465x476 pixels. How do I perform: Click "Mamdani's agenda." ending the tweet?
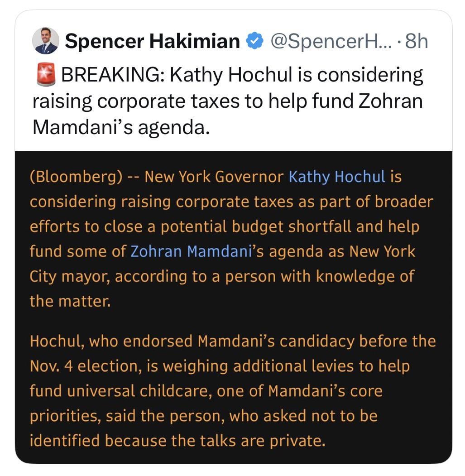pyautogui.click(x=121, y=127)
